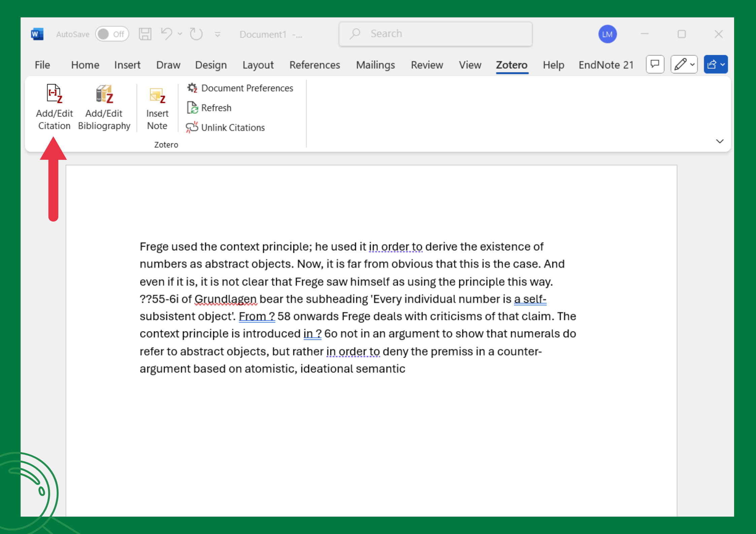Viewport: 756px width, 534px height.
Task: Open the Editing mode pencil menu
Action: point(684,64)
